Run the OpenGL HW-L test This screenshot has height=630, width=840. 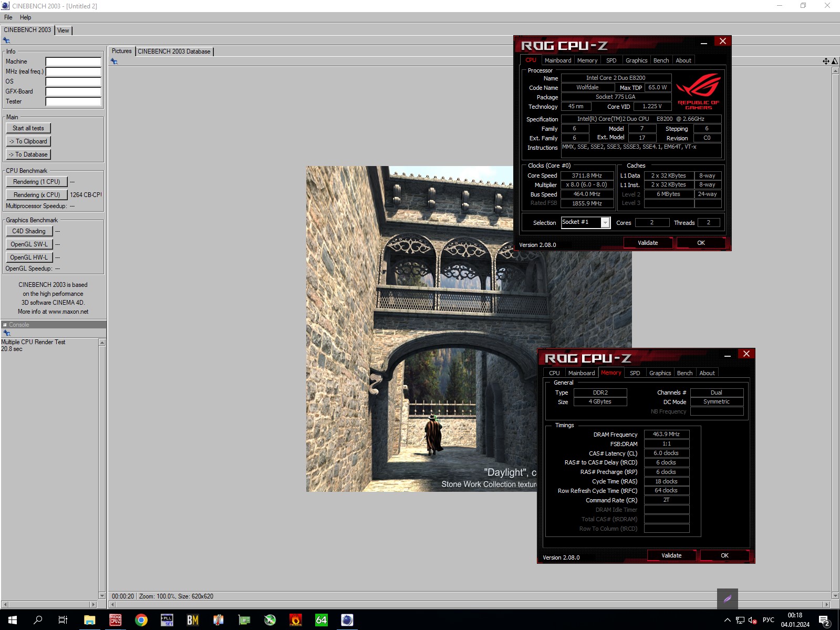point(29,257)
